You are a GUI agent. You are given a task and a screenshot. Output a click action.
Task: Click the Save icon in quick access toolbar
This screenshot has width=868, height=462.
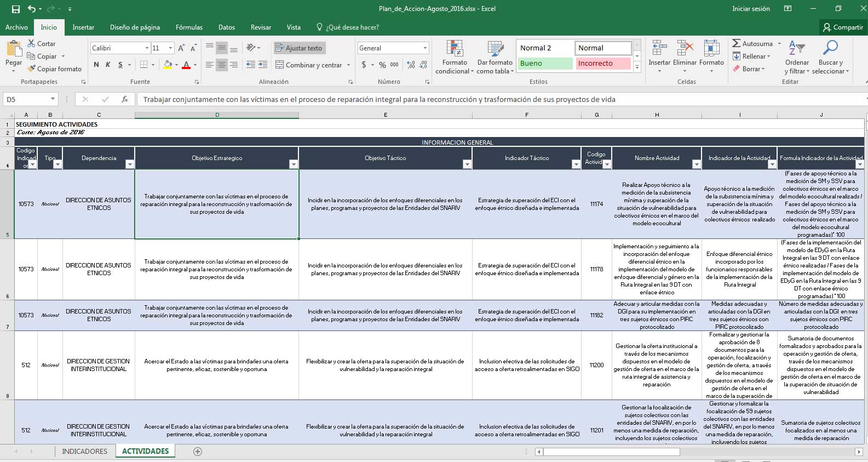pos(15,9)
